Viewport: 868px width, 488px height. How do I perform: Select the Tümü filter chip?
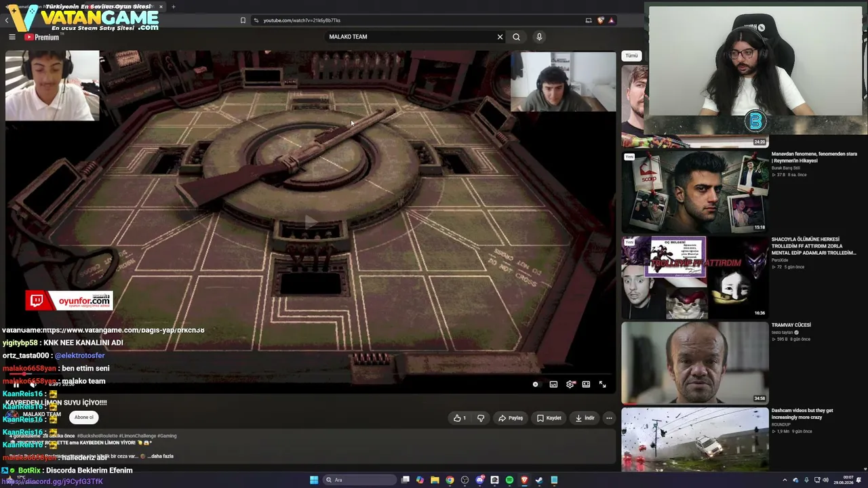(631, 56)
